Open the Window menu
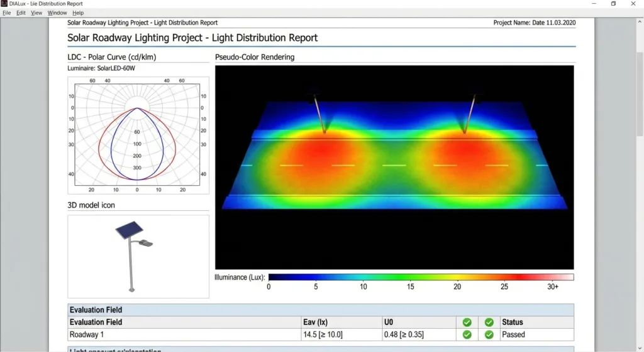The image size is (644, 352). (x=57, y=13)
